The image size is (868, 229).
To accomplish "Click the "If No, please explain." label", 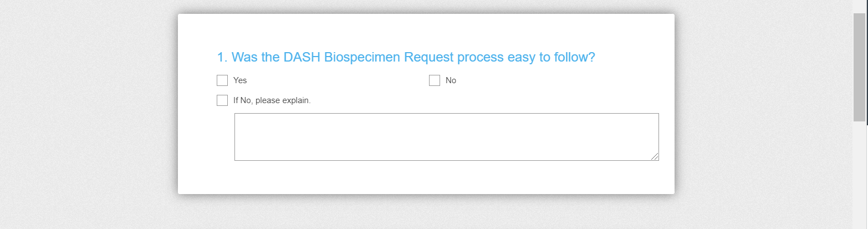I will [272, 100].
